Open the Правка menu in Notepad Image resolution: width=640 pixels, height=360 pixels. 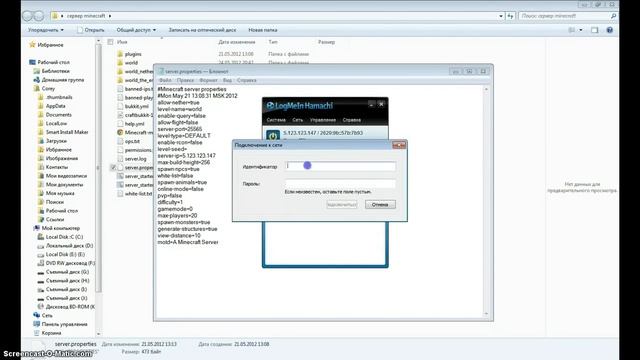pos(185,80)
